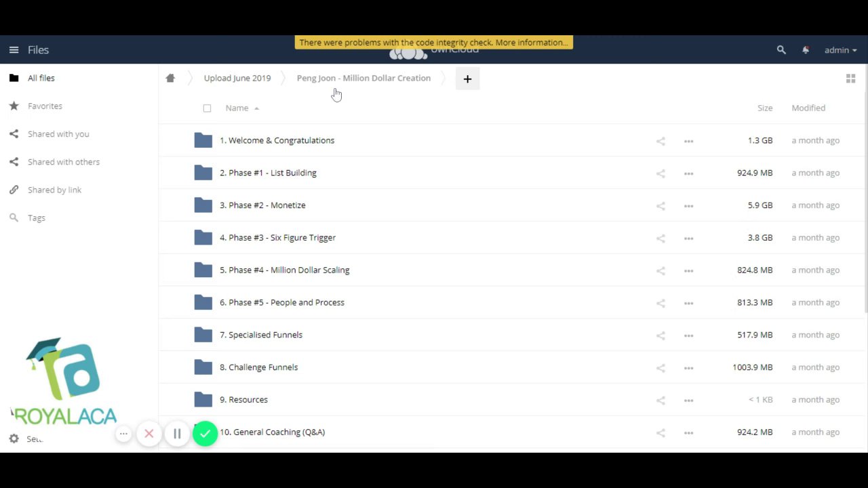Screen dimensions: 868x488
Task: Open the code integrity check warning banner
Action: pos(434,42)
